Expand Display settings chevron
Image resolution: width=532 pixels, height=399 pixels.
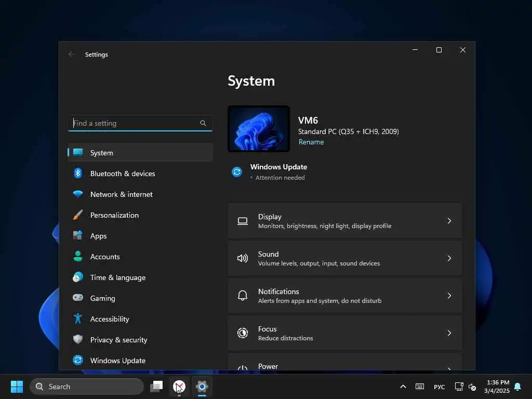[449, 221]
